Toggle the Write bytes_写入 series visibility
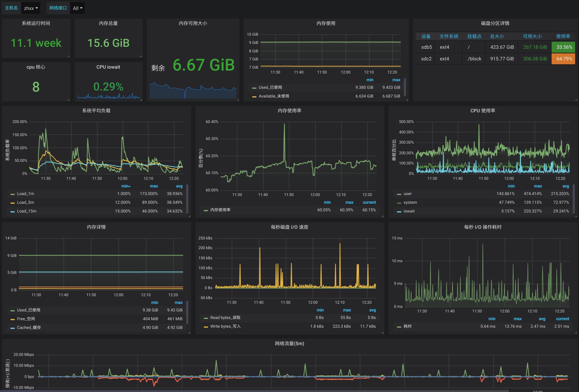Screen dimensions: 579x392 pos(225,327)
